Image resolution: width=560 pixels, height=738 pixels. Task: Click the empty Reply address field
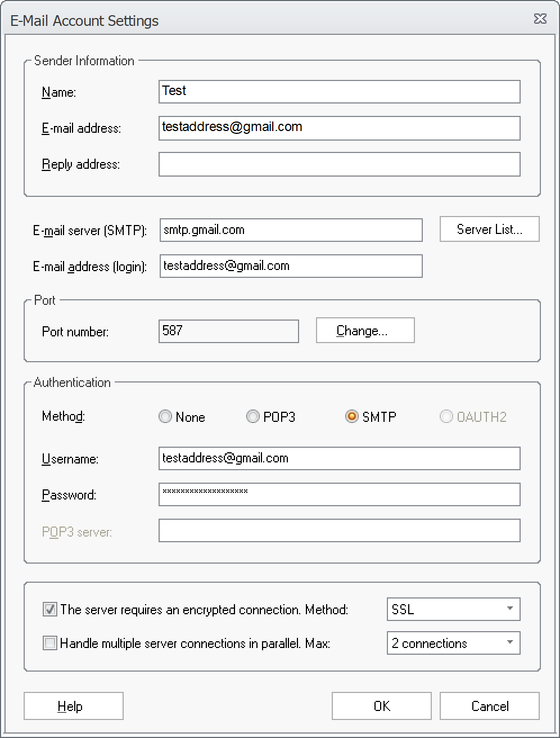[x=338, y=164]
